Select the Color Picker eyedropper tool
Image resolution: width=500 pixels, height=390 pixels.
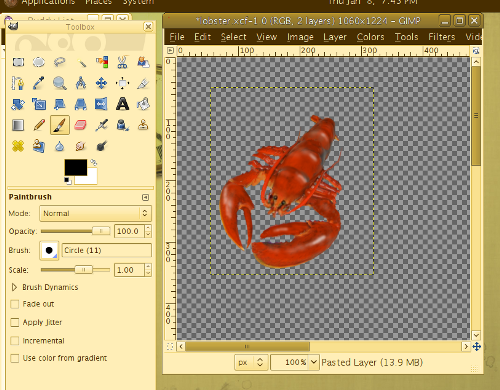pos(39,83)
